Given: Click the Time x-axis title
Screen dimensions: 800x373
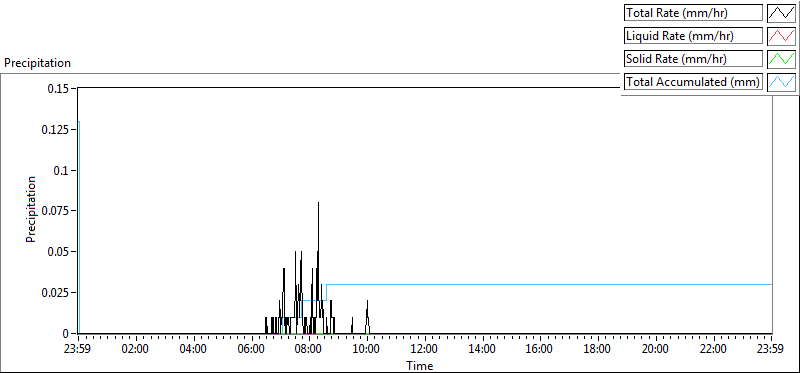Looking at the screenshot, I should tap(419, 365).
